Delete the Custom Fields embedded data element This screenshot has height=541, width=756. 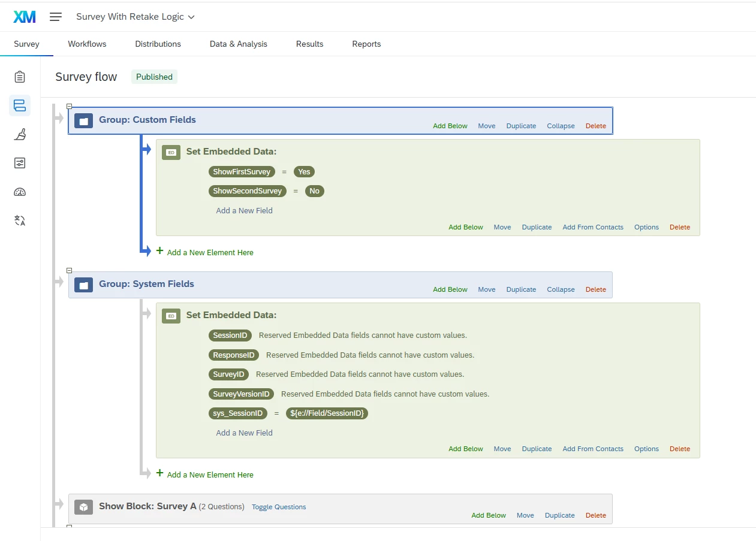click(680, 227)
